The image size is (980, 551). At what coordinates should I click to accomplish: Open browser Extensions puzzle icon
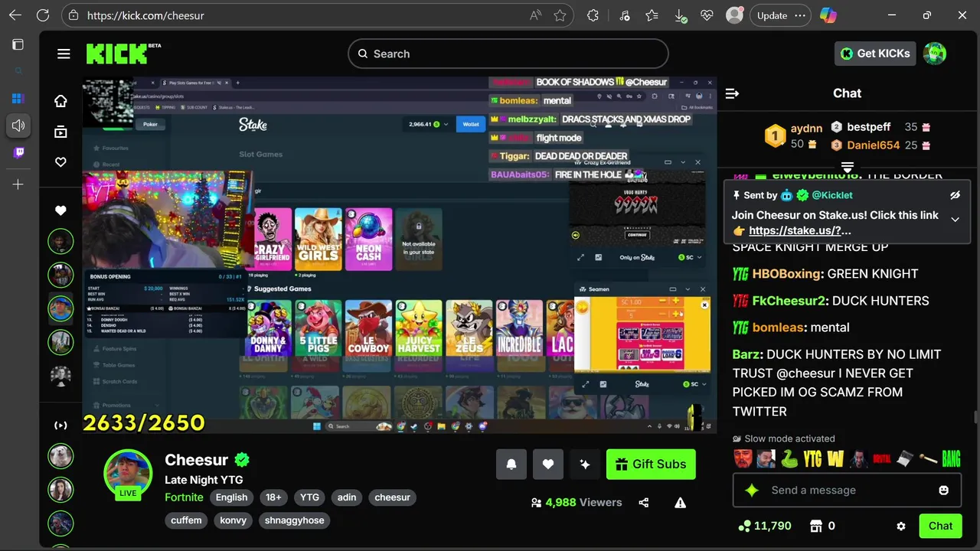tap(593, 15)
